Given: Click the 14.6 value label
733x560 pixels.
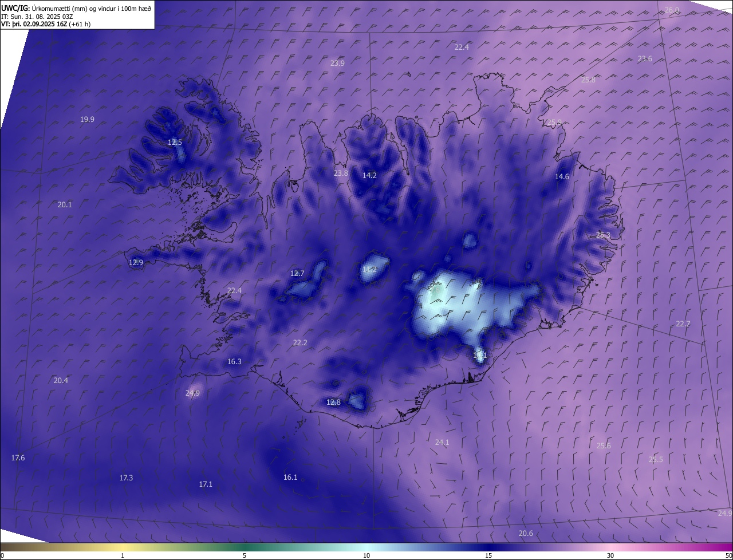Looking at the screenshot, I should [x=562, y=176].
